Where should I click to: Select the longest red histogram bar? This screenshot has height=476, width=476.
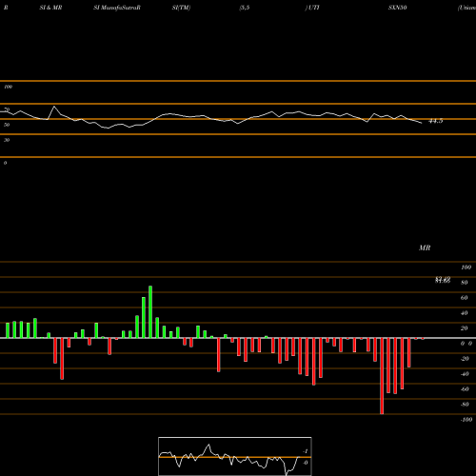click(382, 376)
